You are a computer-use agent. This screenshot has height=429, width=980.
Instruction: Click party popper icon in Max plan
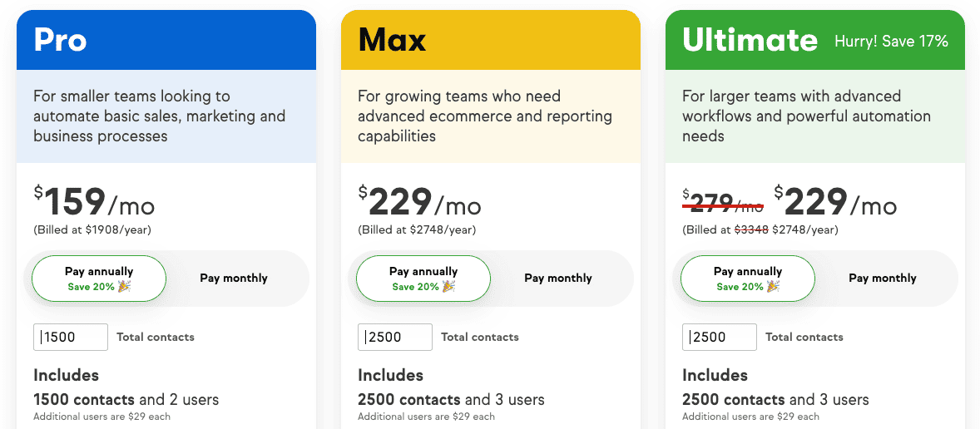point(448,287)
